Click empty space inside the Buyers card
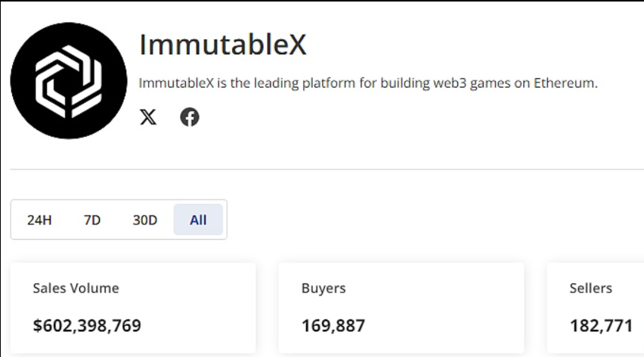This screenshot has width=644, height=357. click(454, 306)
